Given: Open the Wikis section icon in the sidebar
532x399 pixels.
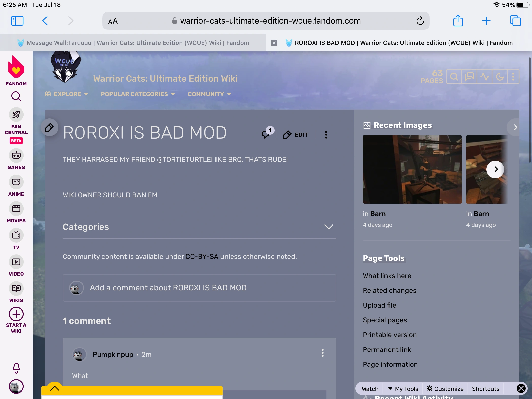Looking at the screenshot, I should (x=16, y=288).
